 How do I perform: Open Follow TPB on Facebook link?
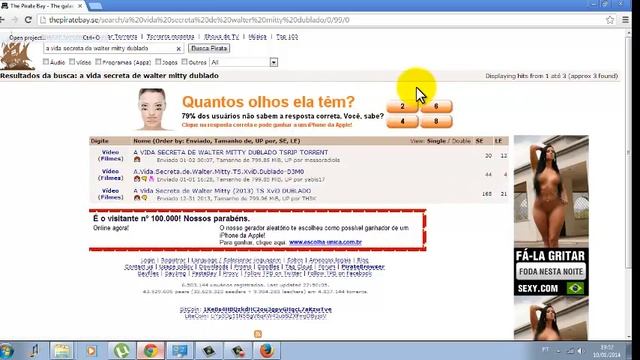coord(339,273)
